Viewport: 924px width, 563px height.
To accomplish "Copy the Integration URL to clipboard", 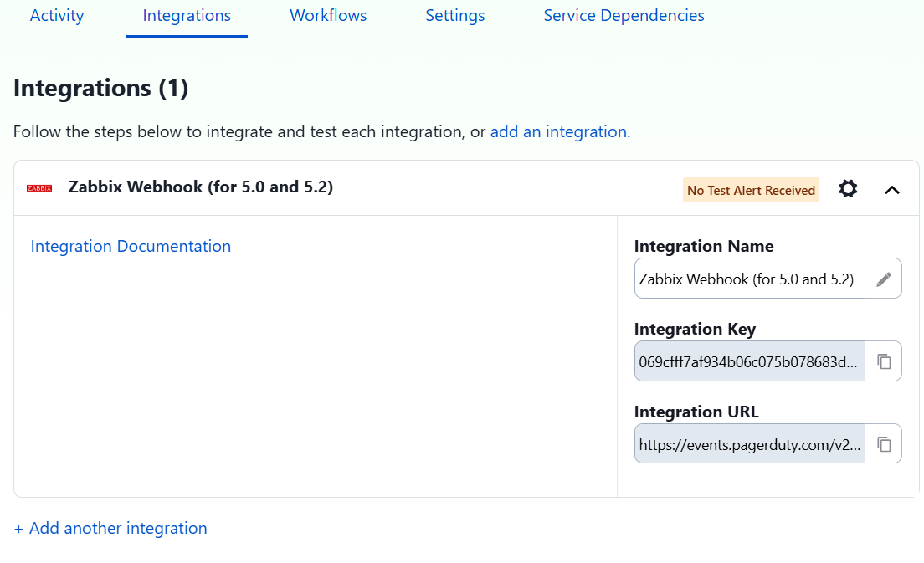I will point(883,443).
